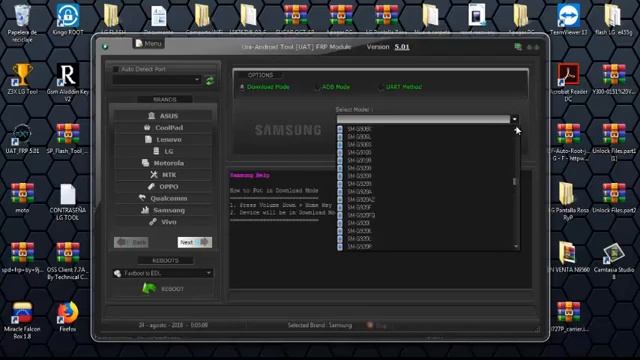Select the CF-Auto-Root archive desktop icon
The width and height of the screenshot is (640, 360).
pyautogui.click(x=569, y=142)
